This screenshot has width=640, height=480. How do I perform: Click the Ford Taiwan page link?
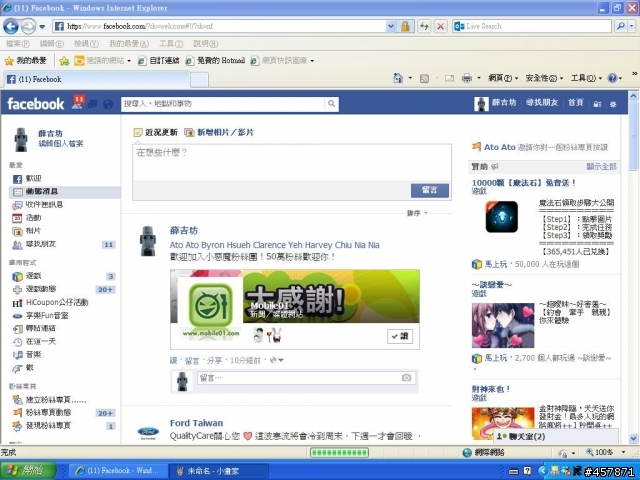coord(196,423)
